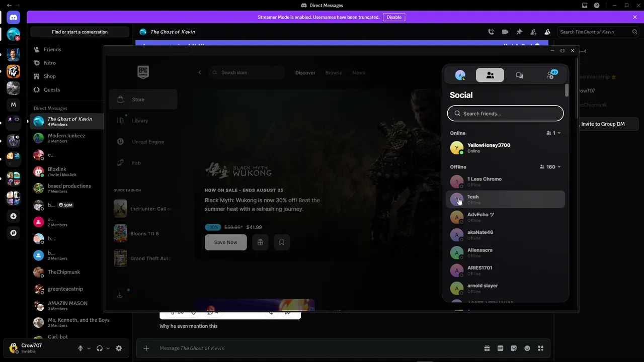Quick launch Bloons TD 6
The width and height of the screenshot is (644, 362).
(x=143, y=234)
